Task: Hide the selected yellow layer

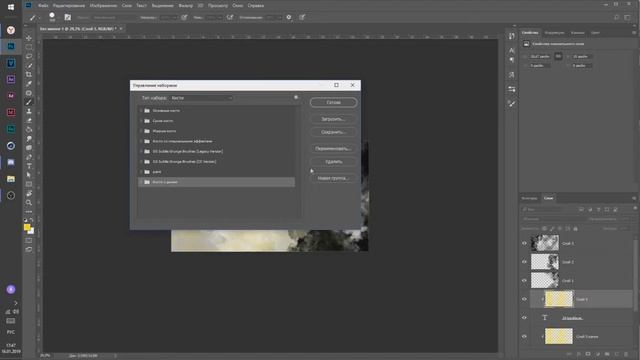Action: [524, 299]
